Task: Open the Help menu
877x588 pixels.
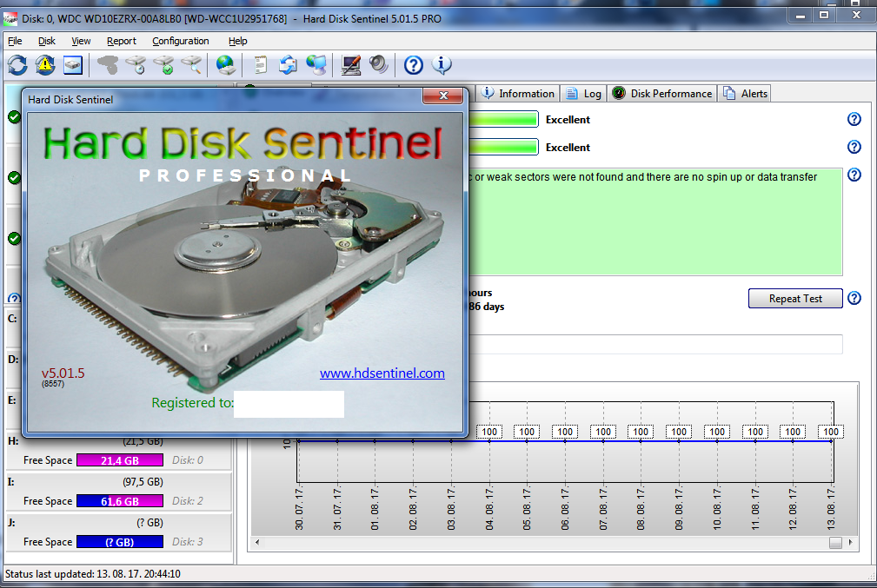Action: [237, 41]
